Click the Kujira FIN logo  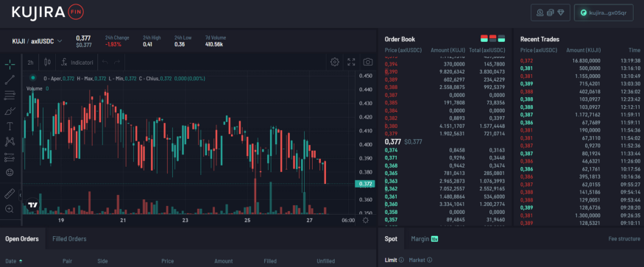click(48, 13)
